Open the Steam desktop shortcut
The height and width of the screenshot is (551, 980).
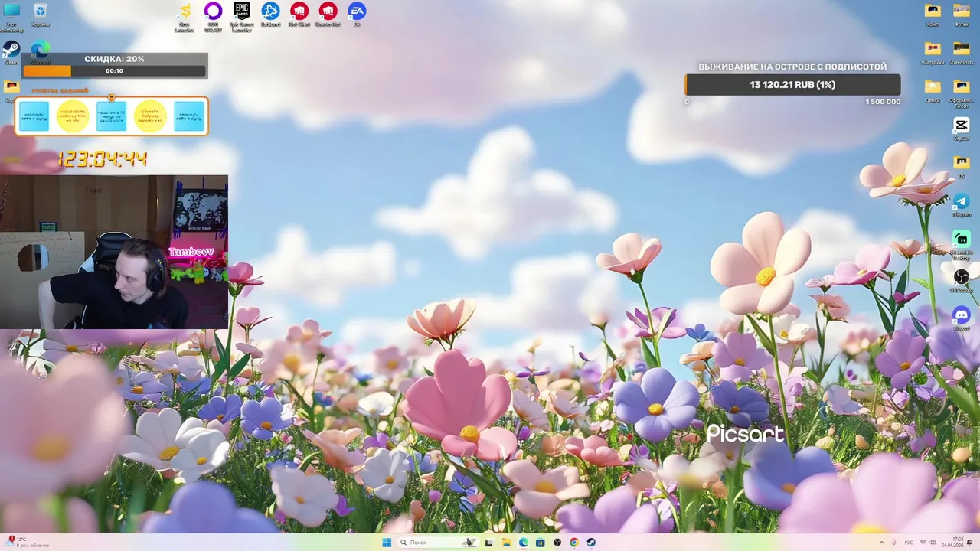(x=11, y=52)
